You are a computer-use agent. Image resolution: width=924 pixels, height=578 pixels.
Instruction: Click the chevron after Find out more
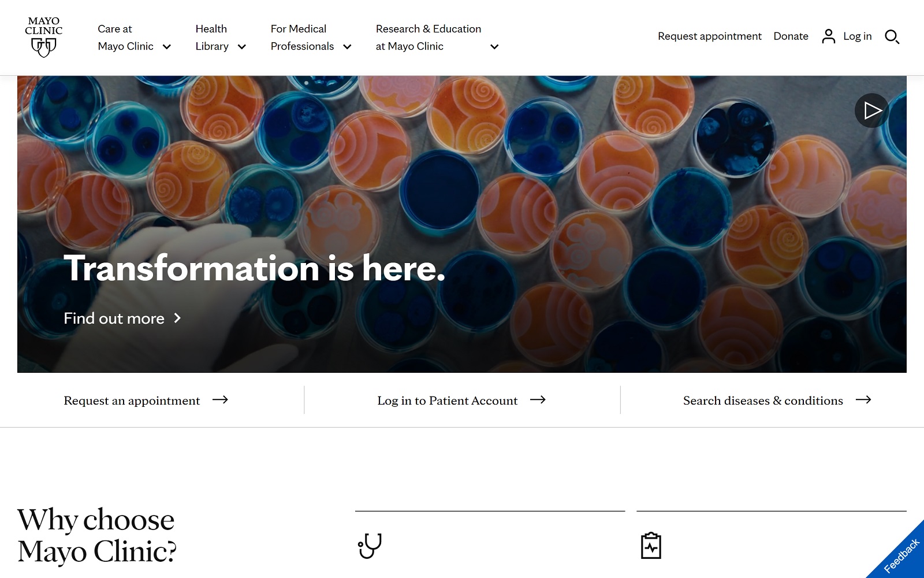(177, 318)
